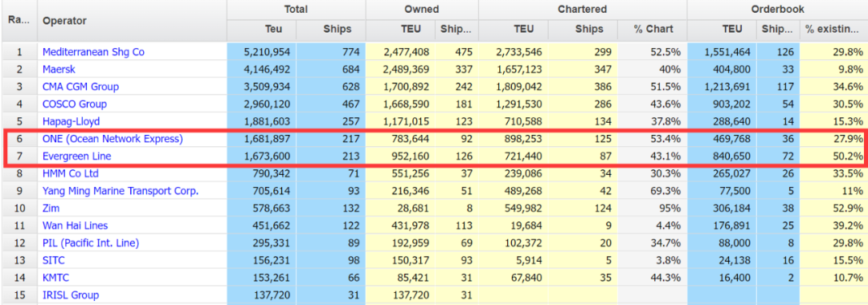
Task: Open the IRISL Group link
Action: click(x=70, y=295)
